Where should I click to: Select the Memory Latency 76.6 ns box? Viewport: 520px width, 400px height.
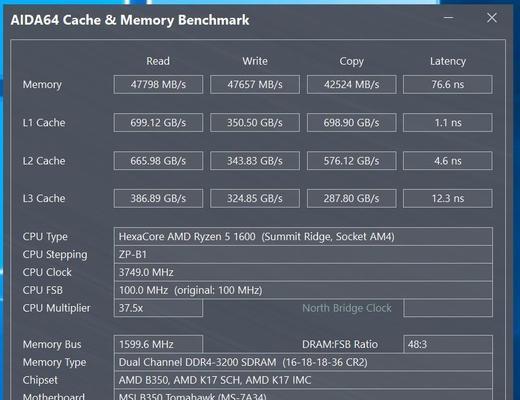click(x=448, y=85)
